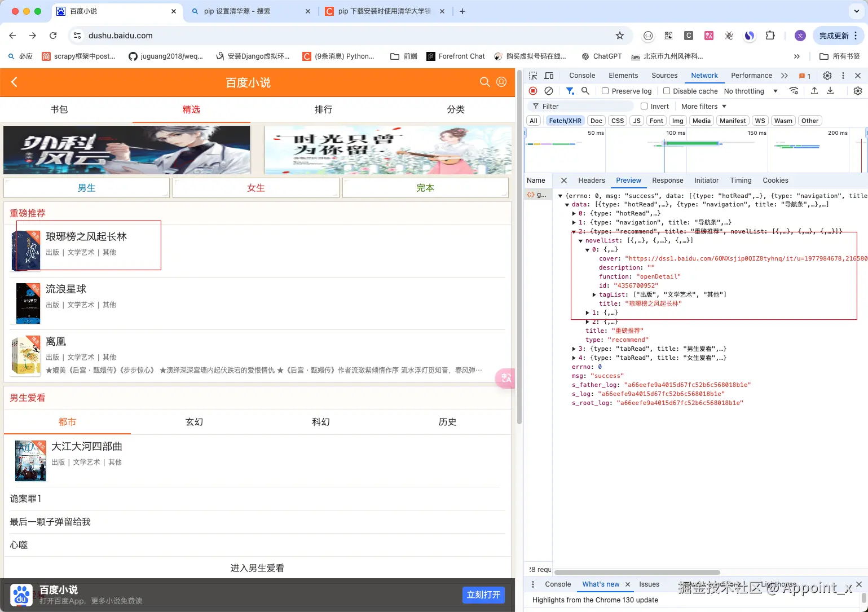Open the Response tab of request

(667, 180)
